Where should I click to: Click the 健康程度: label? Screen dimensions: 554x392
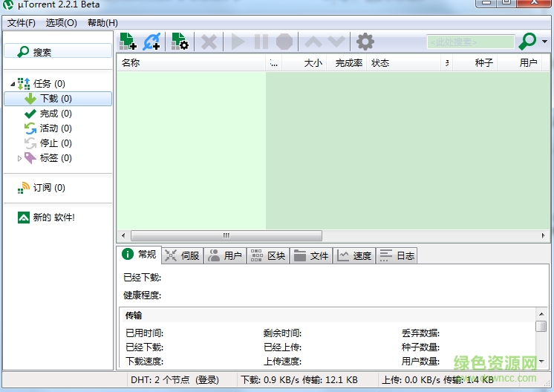point(142,295)
